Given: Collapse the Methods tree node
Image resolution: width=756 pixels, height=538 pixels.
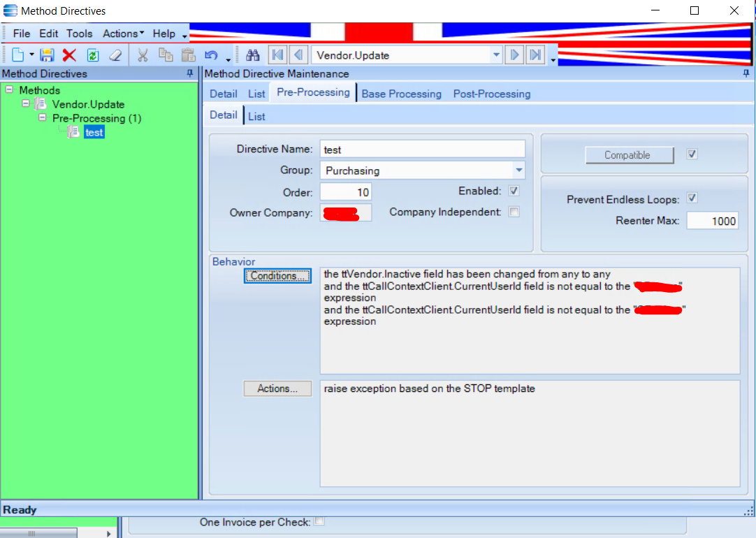Looking at the screenshot, I should (9, 89).
